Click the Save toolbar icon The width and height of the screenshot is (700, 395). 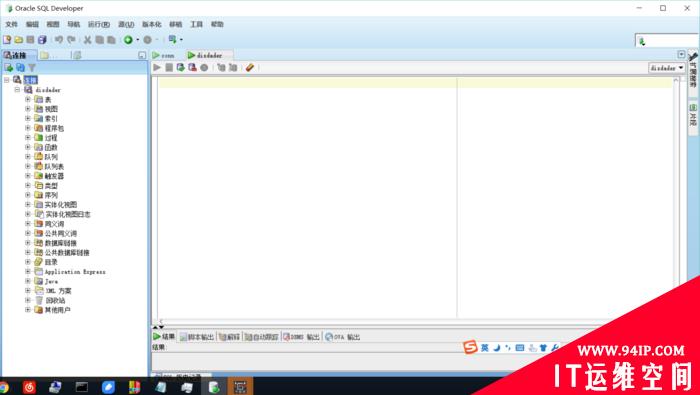30,40
